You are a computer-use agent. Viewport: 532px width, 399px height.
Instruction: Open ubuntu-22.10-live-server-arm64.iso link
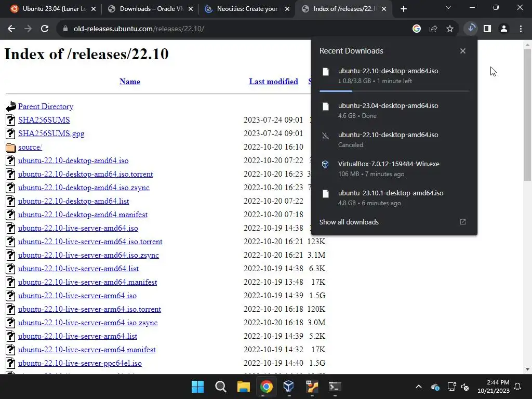(x=77, y=296)
